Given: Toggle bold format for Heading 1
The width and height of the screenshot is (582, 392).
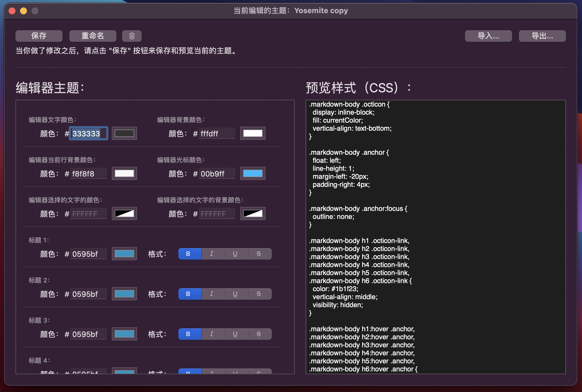Looking at the screenshot, I should (188, 254).
